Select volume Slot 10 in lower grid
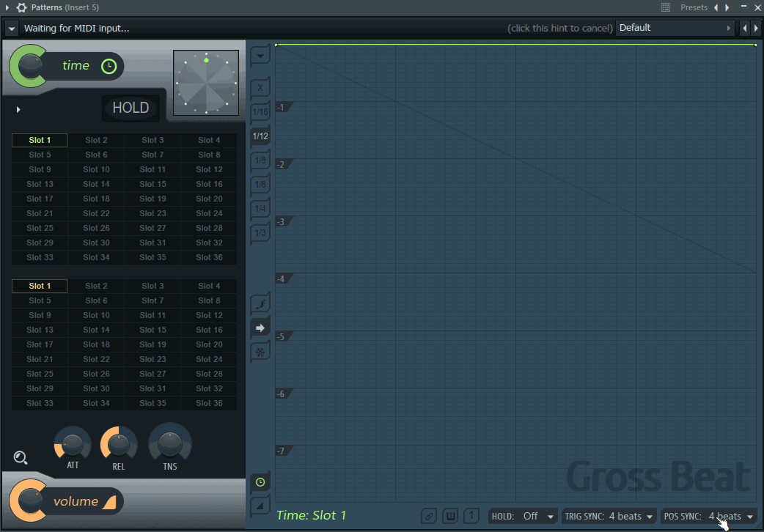This screenshot has height=532, width=764. [x=96, y=315]
